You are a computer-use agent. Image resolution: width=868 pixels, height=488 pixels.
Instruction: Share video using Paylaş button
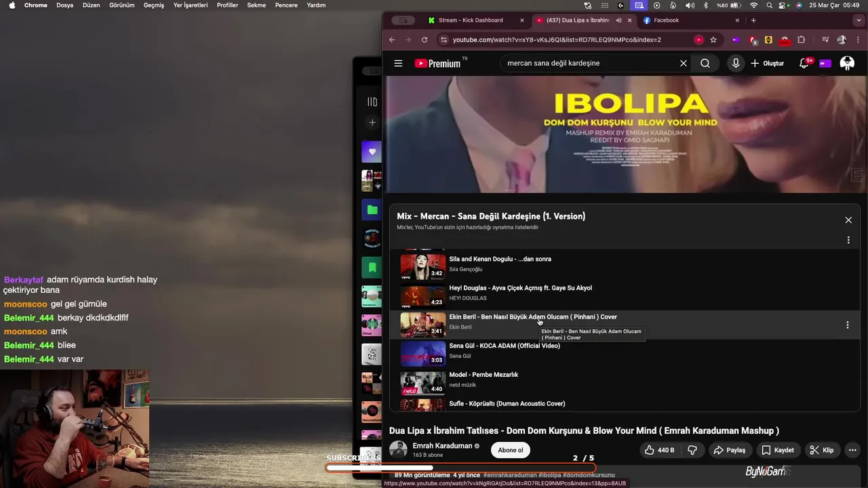coord(729,450)
